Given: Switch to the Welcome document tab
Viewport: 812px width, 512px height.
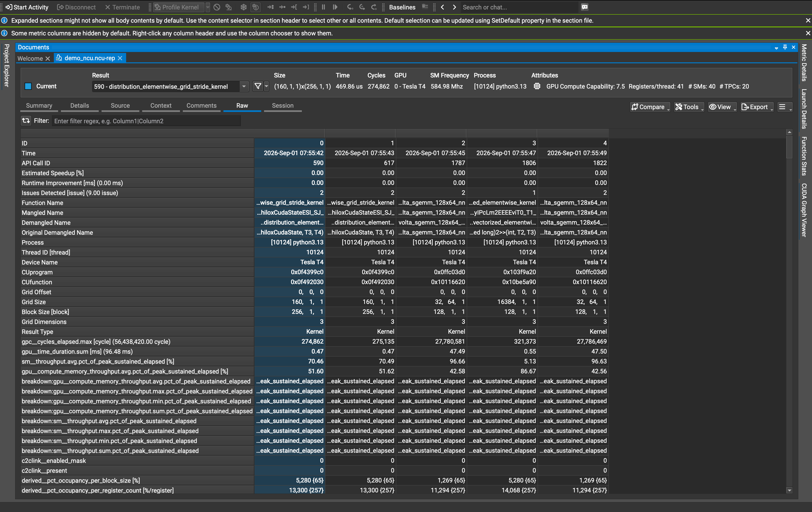Looking at the screenshot, I should [30, 58].
